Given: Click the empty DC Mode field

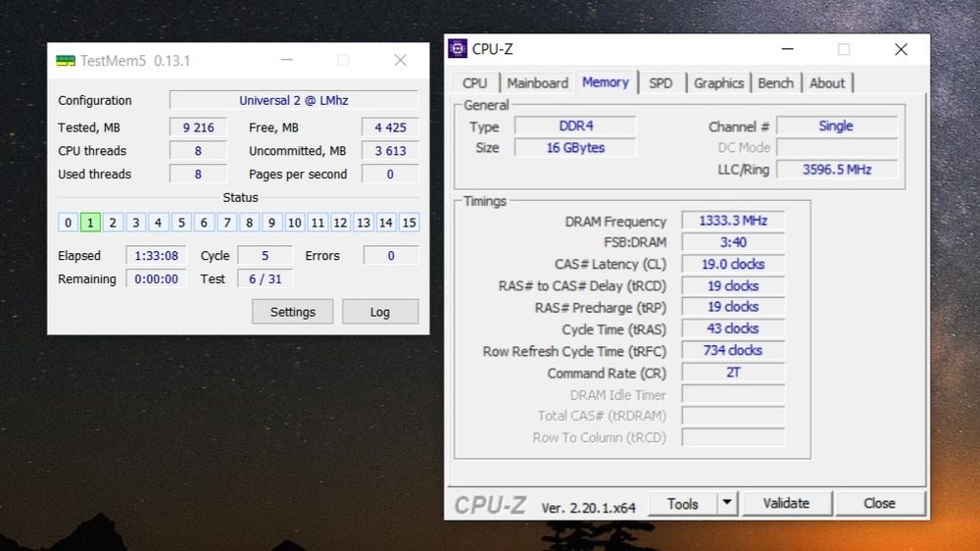Looking at the screenshot, I should (836, 148).
